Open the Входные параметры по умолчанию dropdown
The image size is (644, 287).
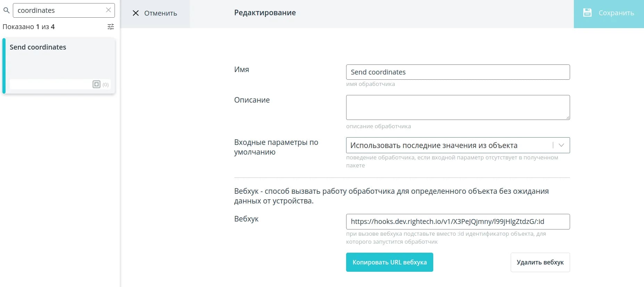pos(448,145)
